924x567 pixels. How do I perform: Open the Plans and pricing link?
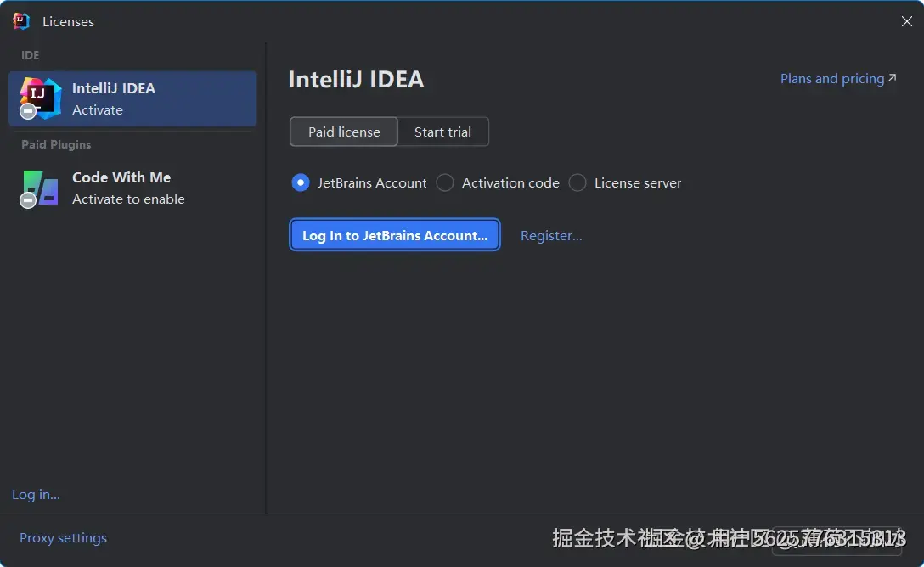pyautogui.click(x=831, y=78)
